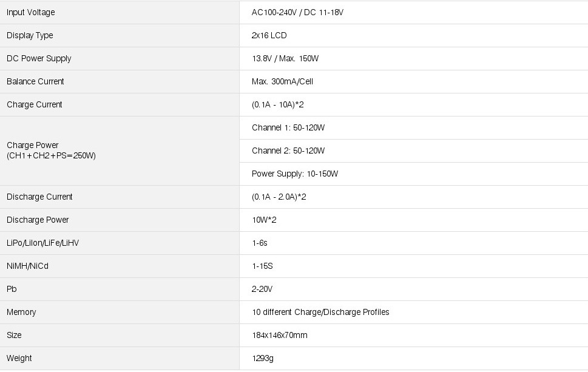Screen dimensions: 588x372
Task: Click the Charge Power label cell
Action: (x=51, y=150)
